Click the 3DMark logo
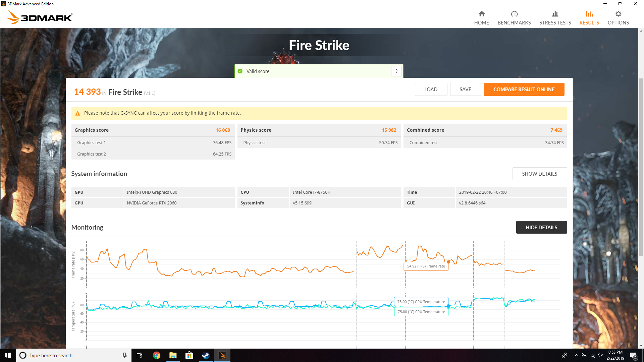Screen dimensions: 644x362 point(39,17)
